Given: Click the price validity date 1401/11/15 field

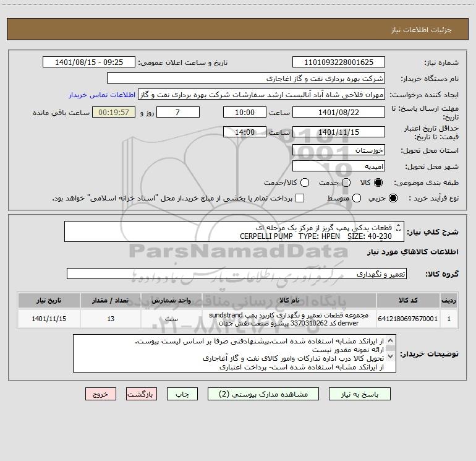Looking at the screenshot, I should point(339,132).
